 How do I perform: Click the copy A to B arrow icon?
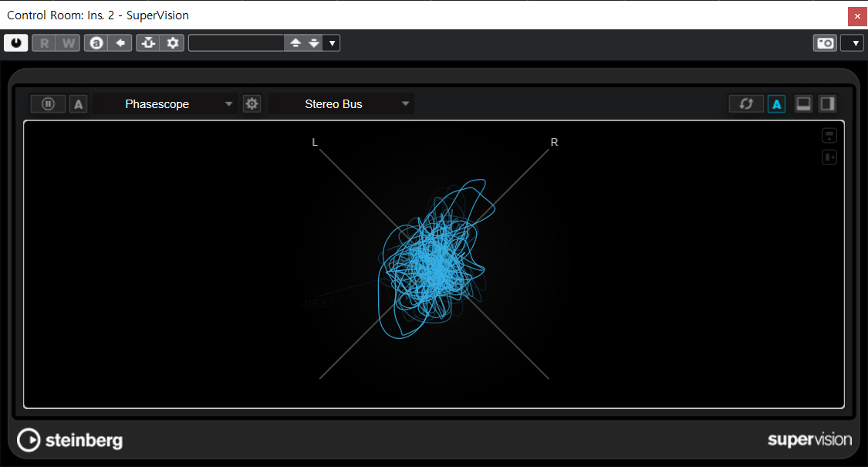pyautogui.click(x=120, y=43)
